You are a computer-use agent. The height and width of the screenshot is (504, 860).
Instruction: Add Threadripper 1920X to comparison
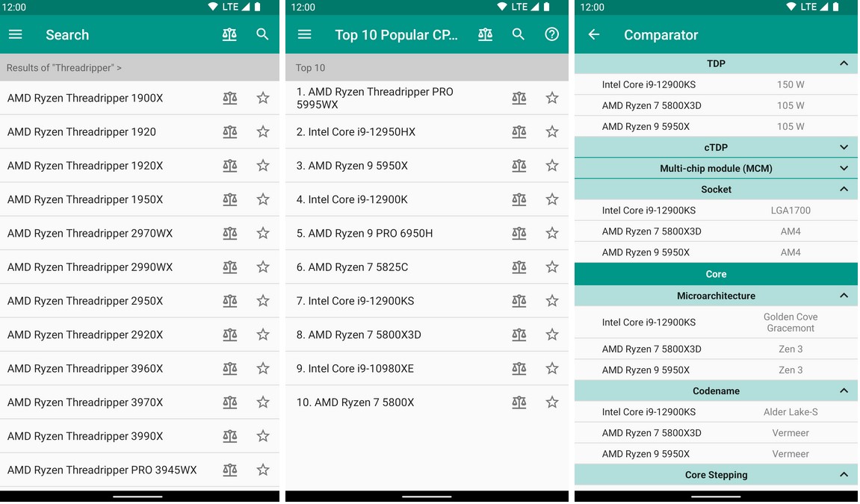pos(230,166)
